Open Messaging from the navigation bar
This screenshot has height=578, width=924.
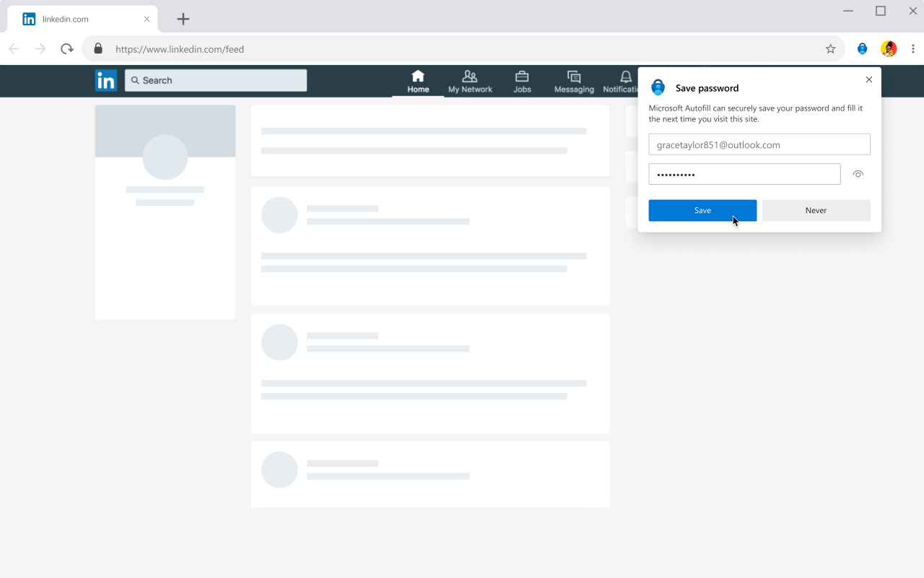(x=574, y=81)
